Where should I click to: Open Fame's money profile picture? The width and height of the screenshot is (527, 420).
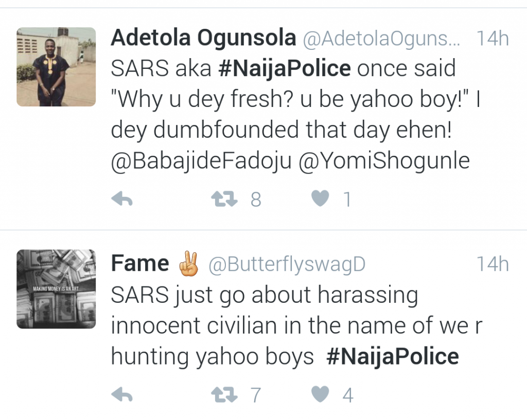(x=56, y=289)
